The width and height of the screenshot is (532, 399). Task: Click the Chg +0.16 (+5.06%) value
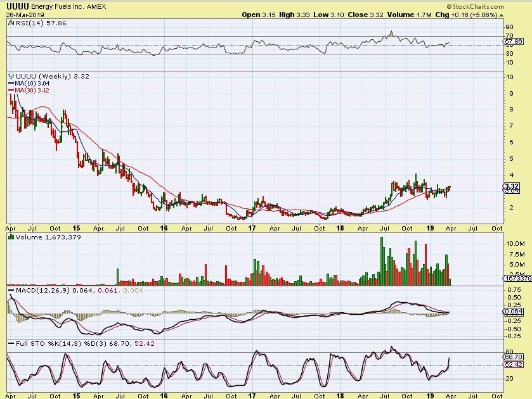click(466, 15)
